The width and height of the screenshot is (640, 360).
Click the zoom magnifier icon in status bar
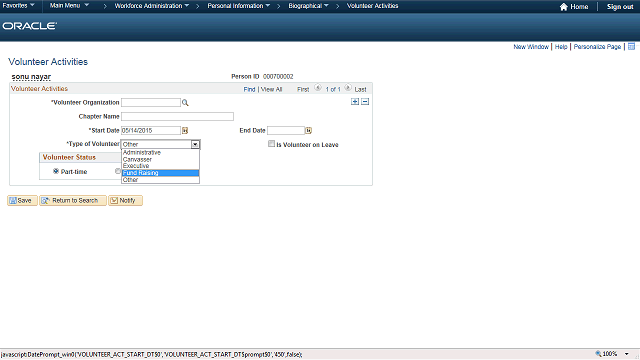point(598,354)
